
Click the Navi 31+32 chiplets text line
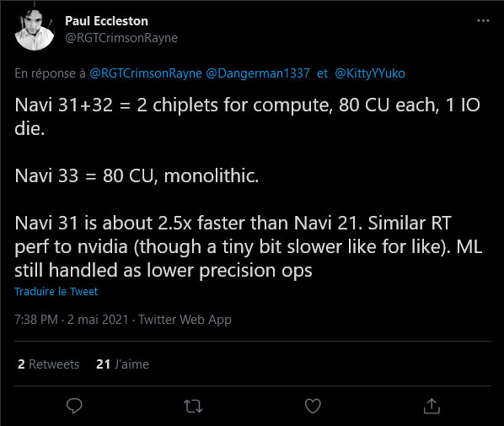[247, 116]
